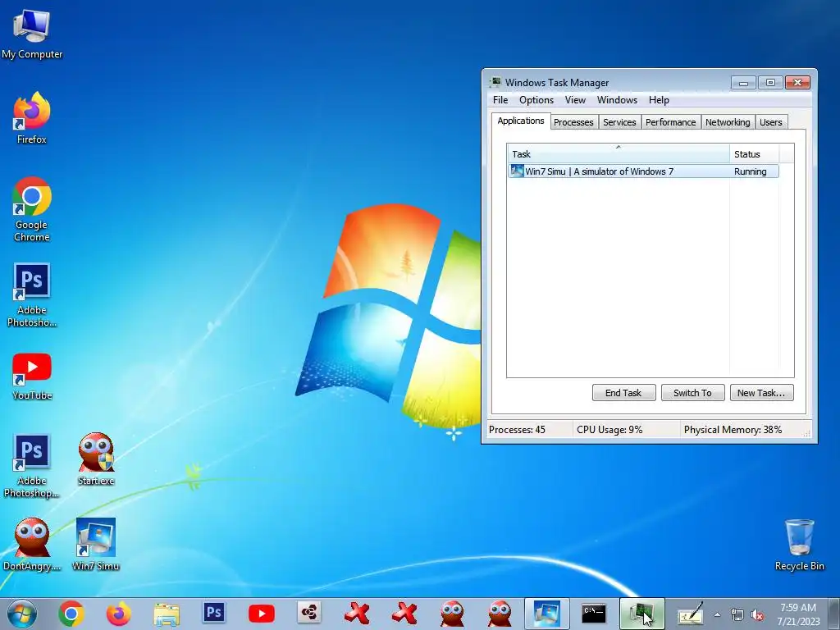Open the Options menu
Viewport: 840px width, 630px height.
tap(536, 100)
